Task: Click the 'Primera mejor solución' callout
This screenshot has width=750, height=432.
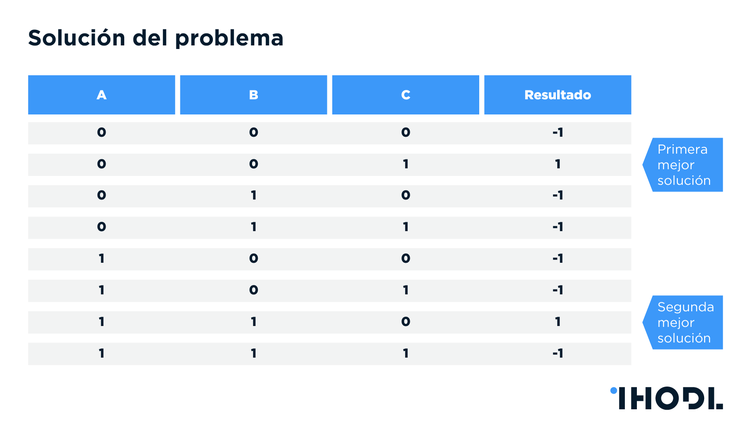Action: pos(684,165)
